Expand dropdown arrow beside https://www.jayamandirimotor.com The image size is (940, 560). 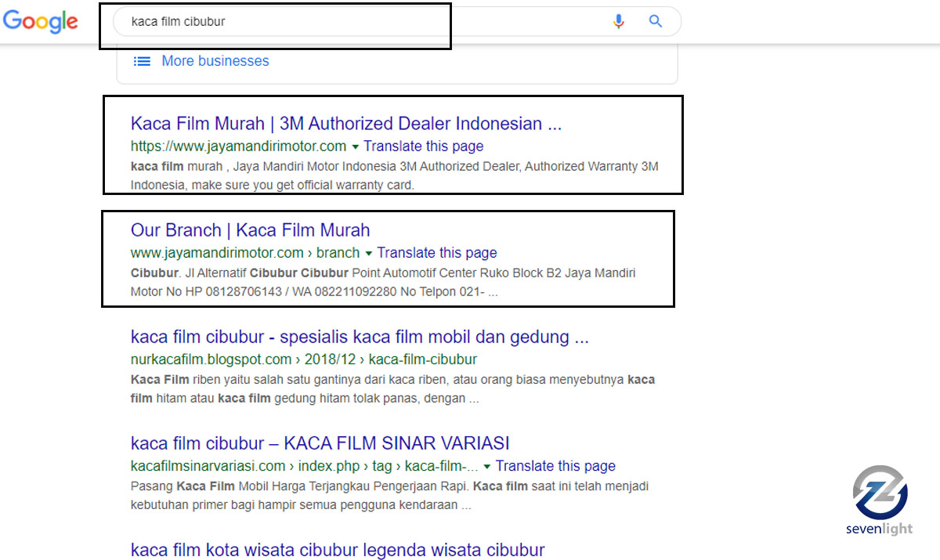[355, 146]
